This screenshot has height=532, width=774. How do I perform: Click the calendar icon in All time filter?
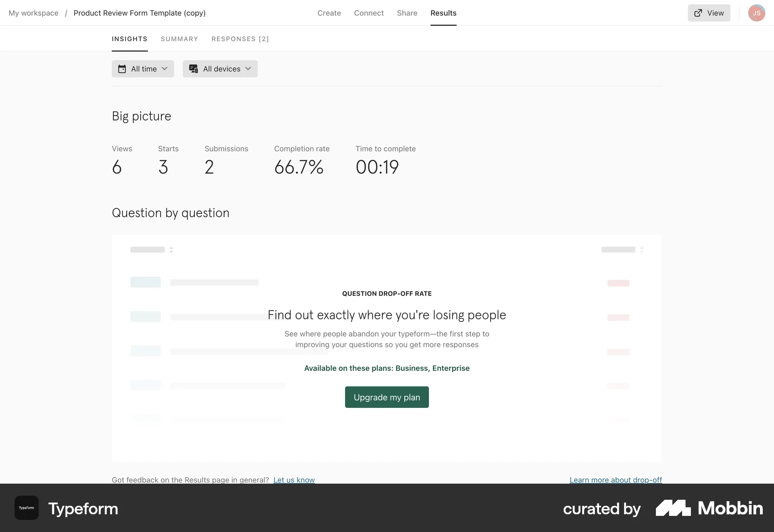(122, 69)
